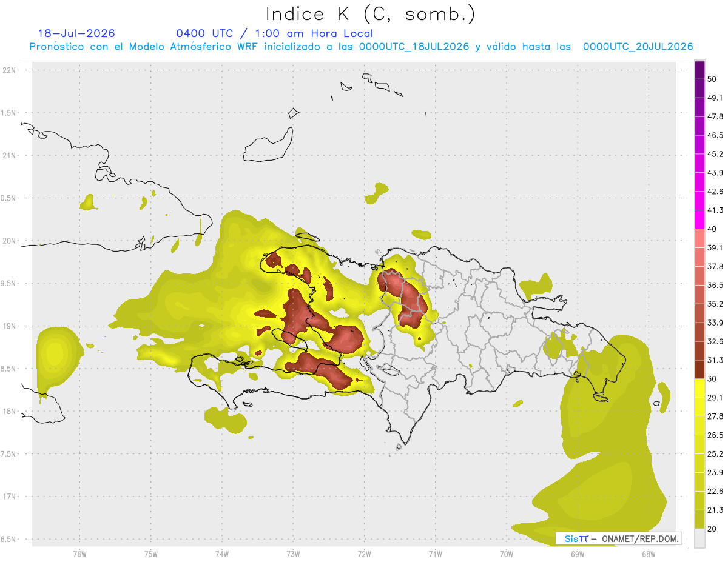Viewport: 728px width, 562px height.
Task: Click the "33.9" colorbar value
Action: pos(715,323)
